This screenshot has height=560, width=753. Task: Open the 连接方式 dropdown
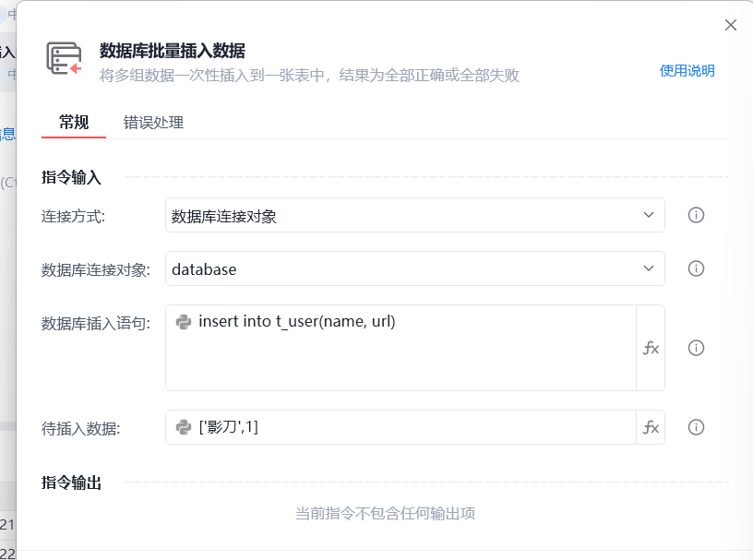click(x=415, y=215)
